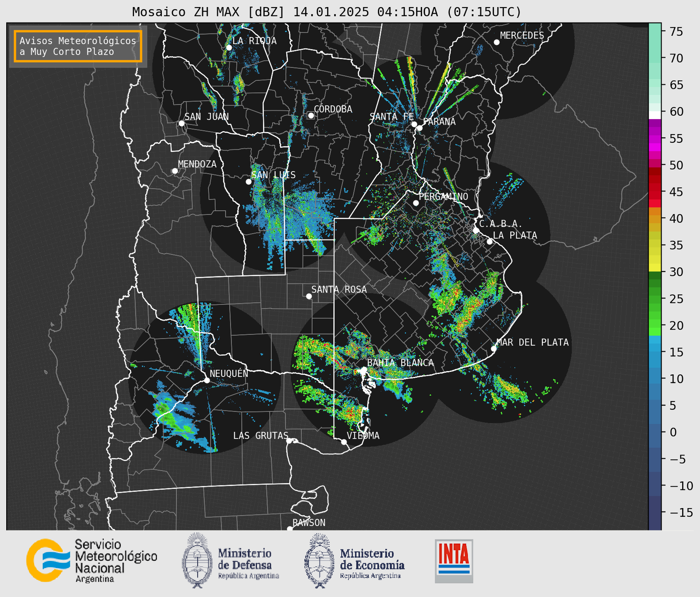Viewport: 700px width, 597px height.
Task: Click the magenta 55 dBZ colorbar band
Action: tap(655, 139)
